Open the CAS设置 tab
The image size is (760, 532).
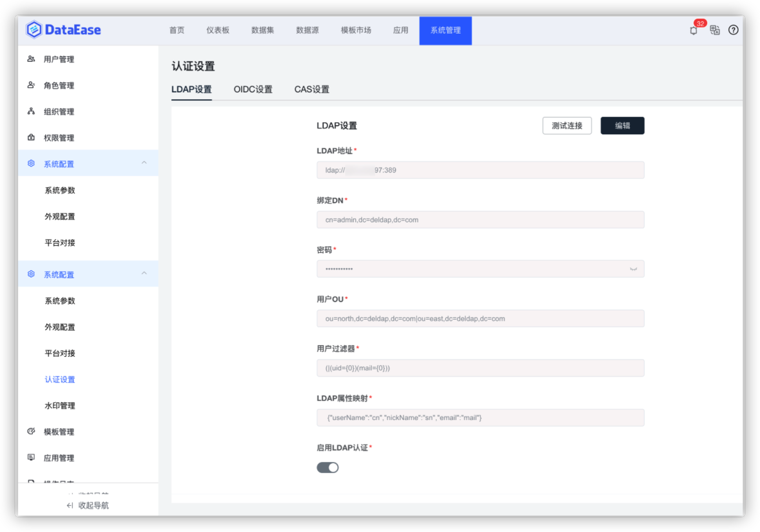click(312, 89)
